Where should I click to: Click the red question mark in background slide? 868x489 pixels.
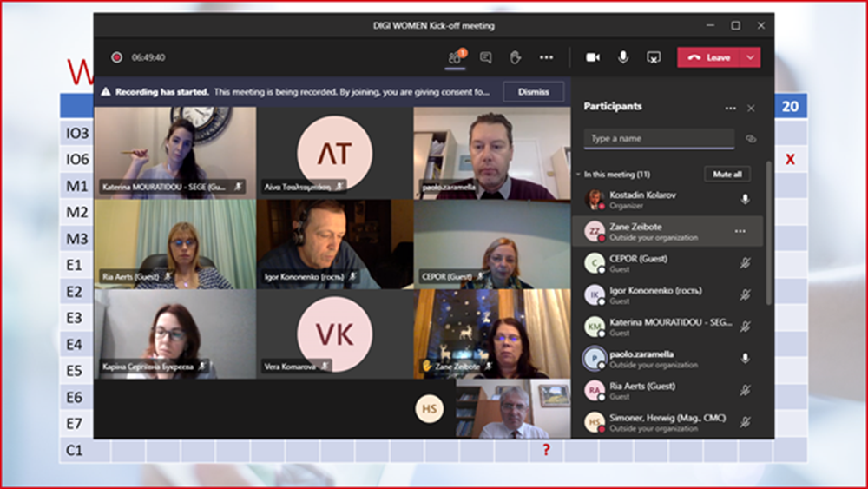[546, 450]
